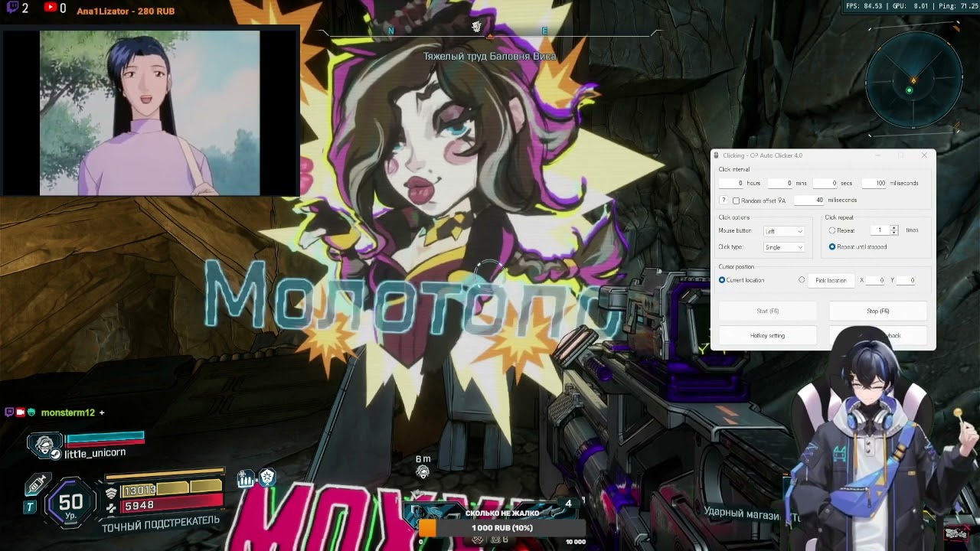This screenshot has height=551, width=980.
Task: Click the monsterm12 username text
Action: coord(68,412)
